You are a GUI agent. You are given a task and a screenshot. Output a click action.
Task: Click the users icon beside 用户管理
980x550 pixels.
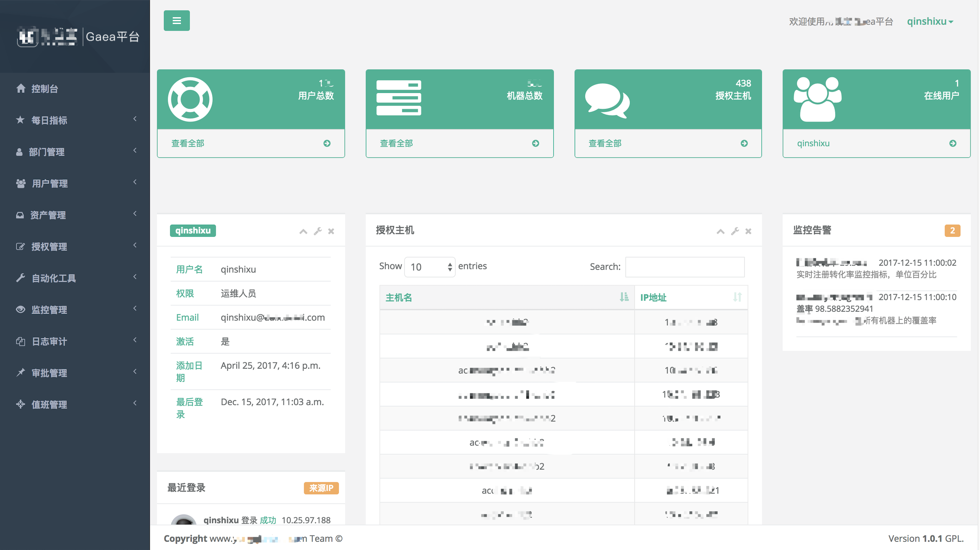pos(21,183)
